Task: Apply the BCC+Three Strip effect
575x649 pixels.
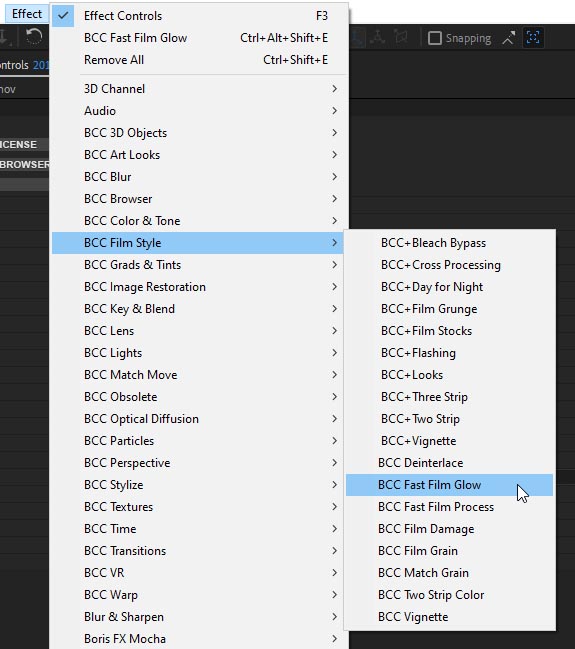Action: pyautogui.click(x=450, y=397)
